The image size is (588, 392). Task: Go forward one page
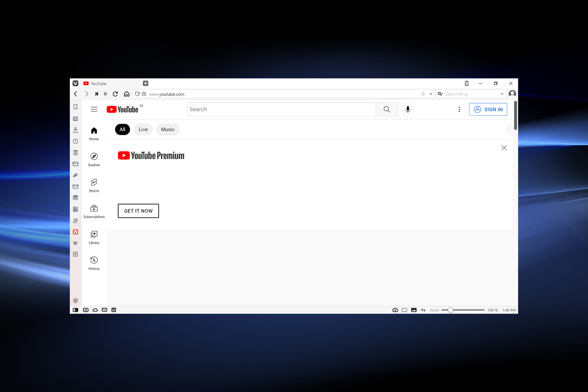pos(86,94)
